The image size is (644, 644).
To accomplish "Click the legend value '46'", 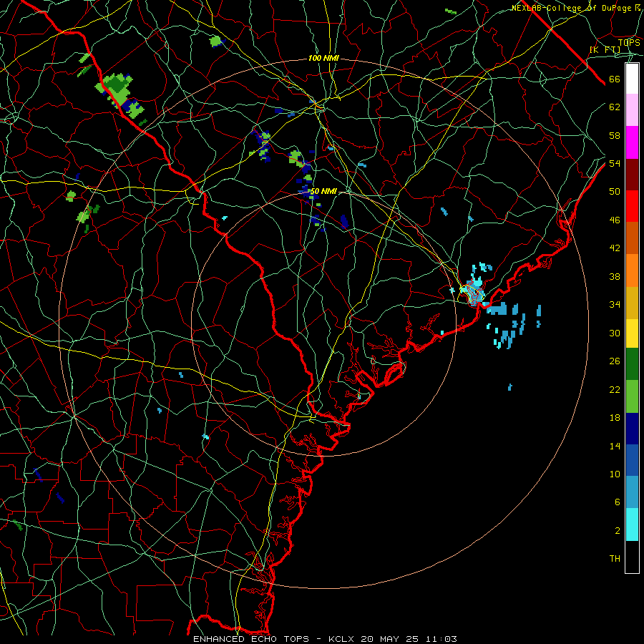I will coord(615,220).
